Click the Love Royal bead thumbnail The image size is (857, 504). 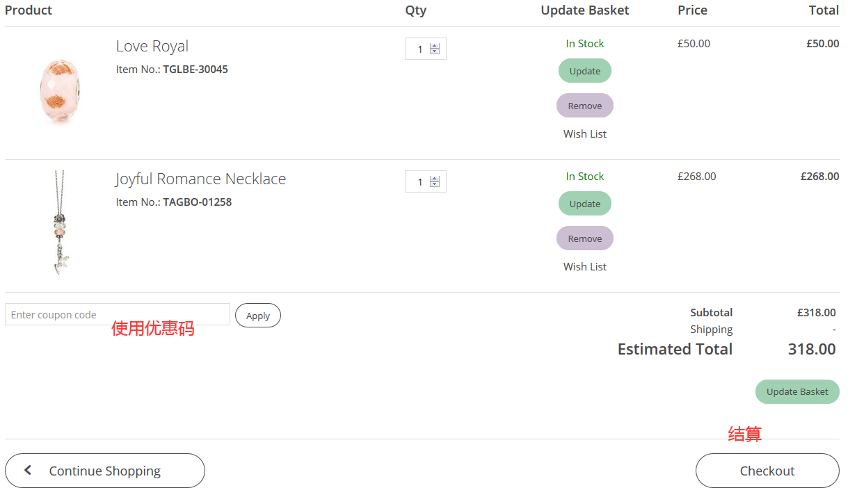pyautogui.click(x=60, y=91)
